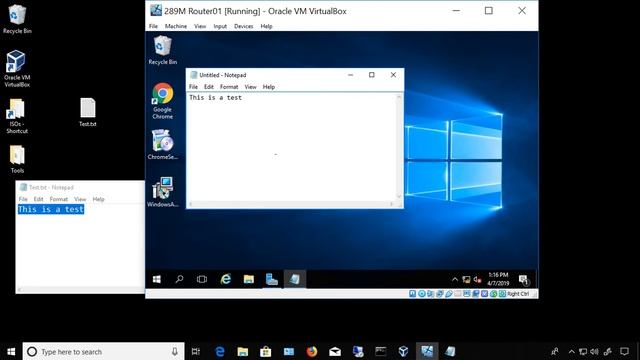Open Format menu in Test.txt Notepad

coord(59,199)
